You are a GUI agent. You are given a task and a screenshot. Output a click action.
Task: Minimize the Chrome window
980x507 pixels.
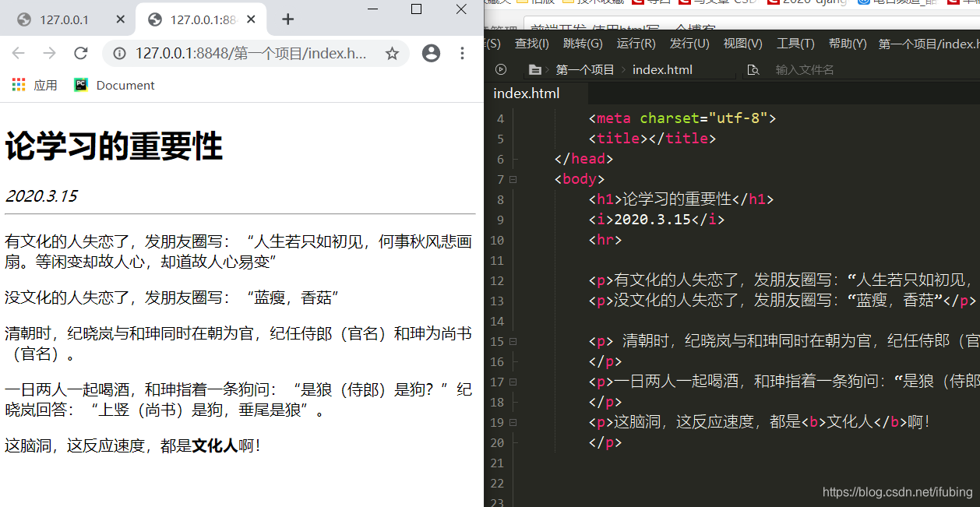pyautogui.click(x=372, y=9)
